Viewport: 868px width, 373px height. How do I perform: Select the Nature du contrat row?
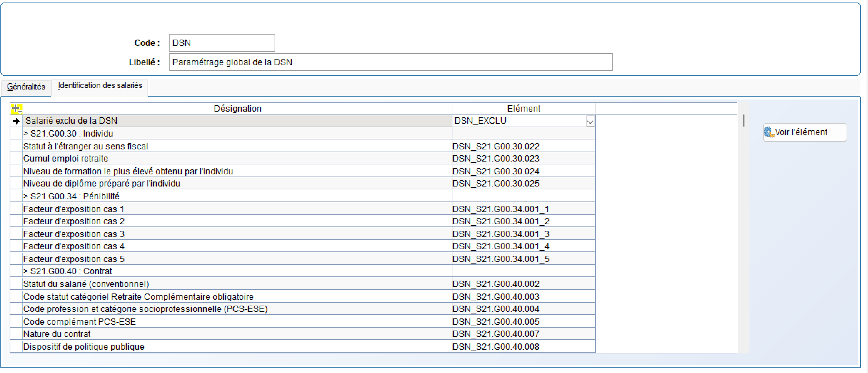(143, 334)
